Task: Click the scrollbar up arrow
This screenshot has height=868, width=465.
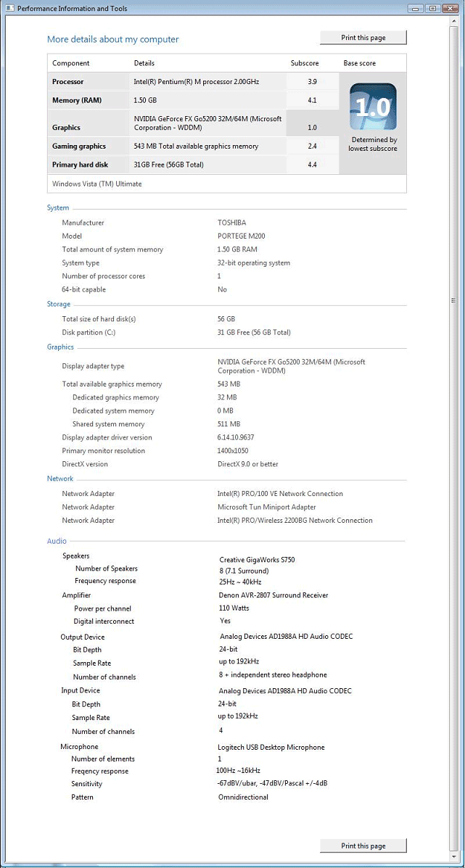Action: tap(454, 22)
